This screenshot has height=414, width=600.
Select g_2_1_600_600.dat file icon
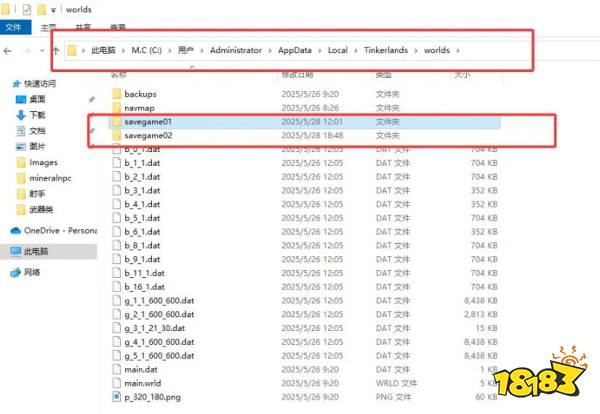click(117, 314)
